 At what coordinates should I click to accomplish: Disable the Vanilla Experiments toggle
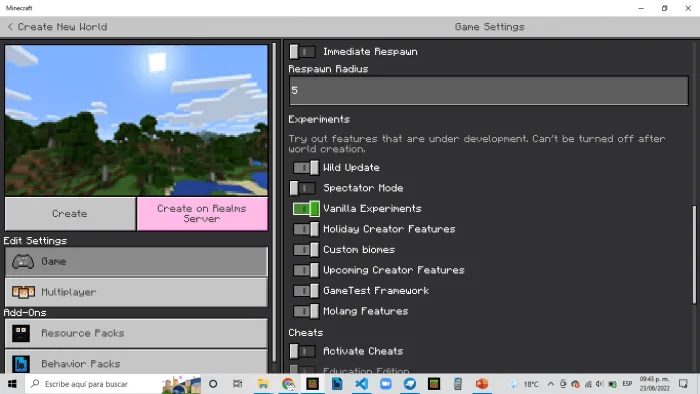point(306,209)
